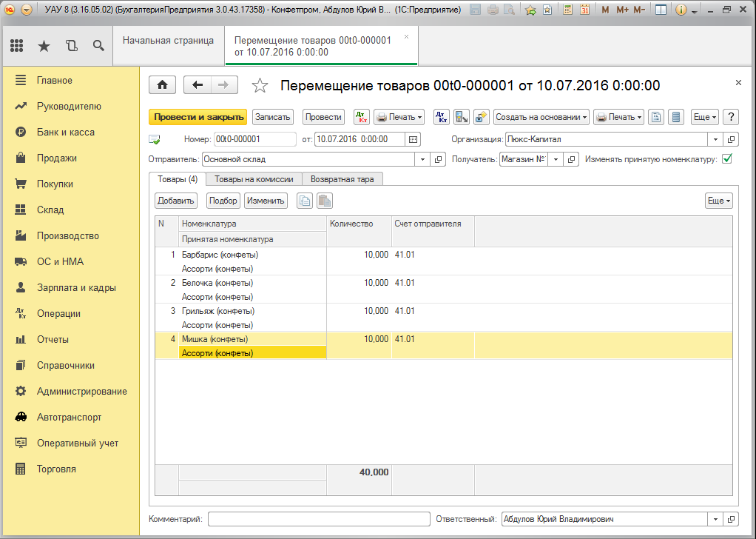
Task: Click the Подбор button
Action: click(x=223, y=201)
